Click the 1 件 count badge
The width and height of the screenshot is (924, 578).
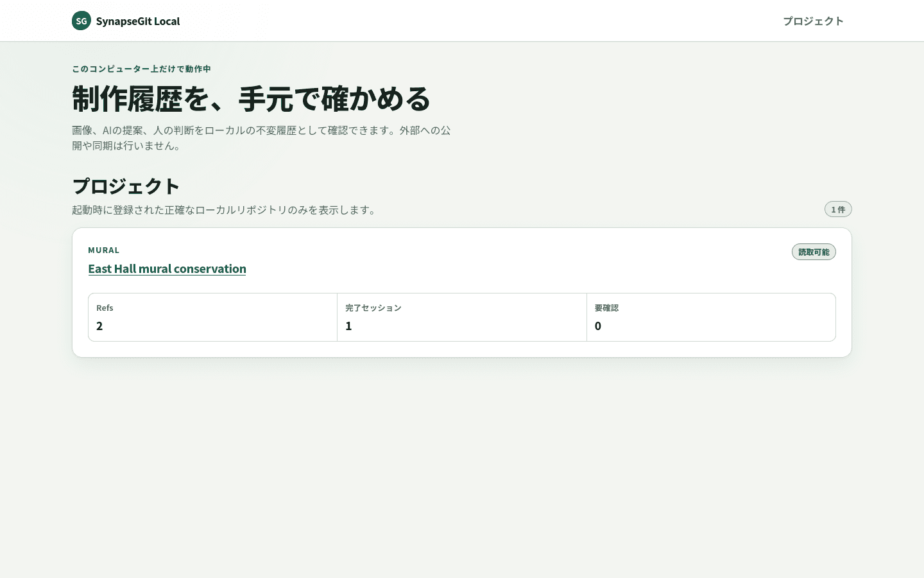(x=838, y=209)
